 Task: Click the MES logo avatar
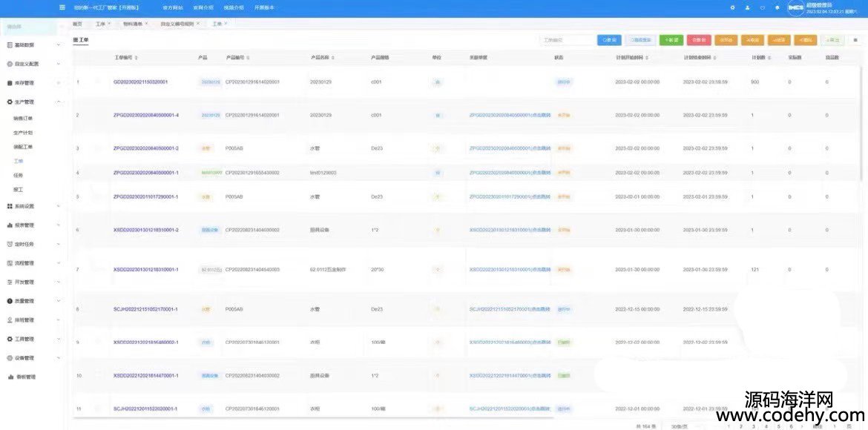(795, 8)
